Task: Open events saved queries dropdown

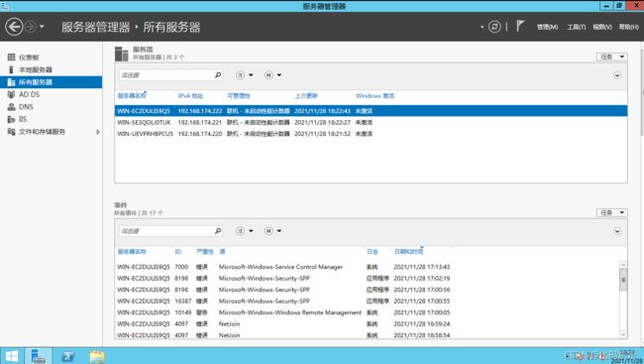Action: 272,231
